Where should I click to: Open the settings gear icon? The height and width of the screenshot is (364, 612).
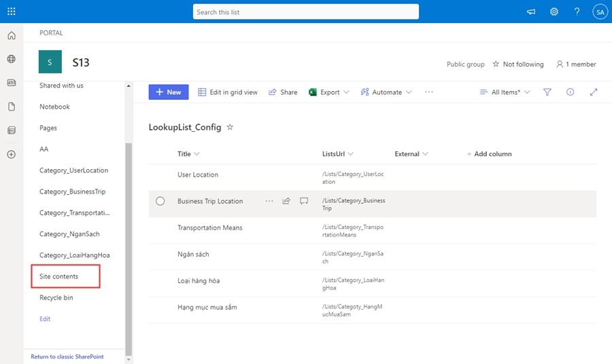pos(554,12)
